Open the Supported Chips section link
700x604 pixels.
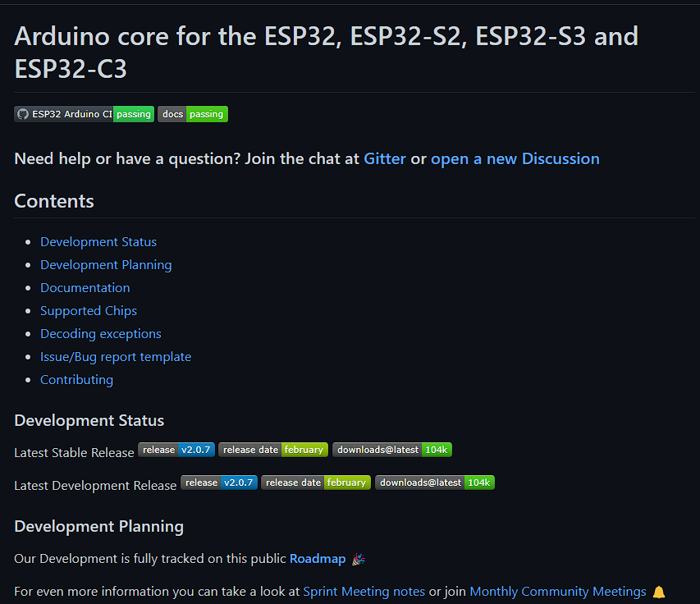click(88, 310)
